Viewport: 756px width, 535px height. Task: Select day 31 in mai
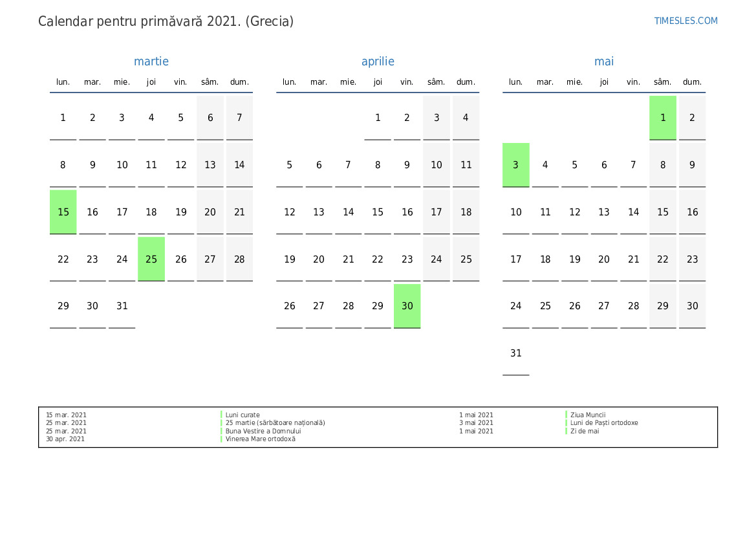point(516,353)
